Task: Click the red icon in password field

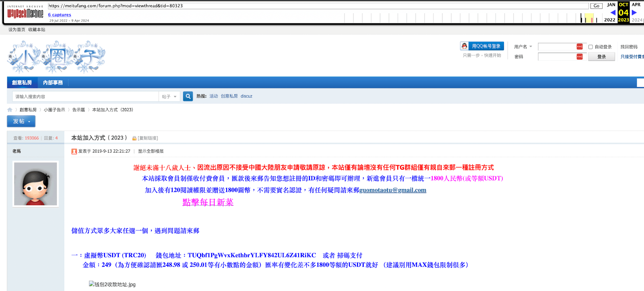Action: [x=580, y=57]
